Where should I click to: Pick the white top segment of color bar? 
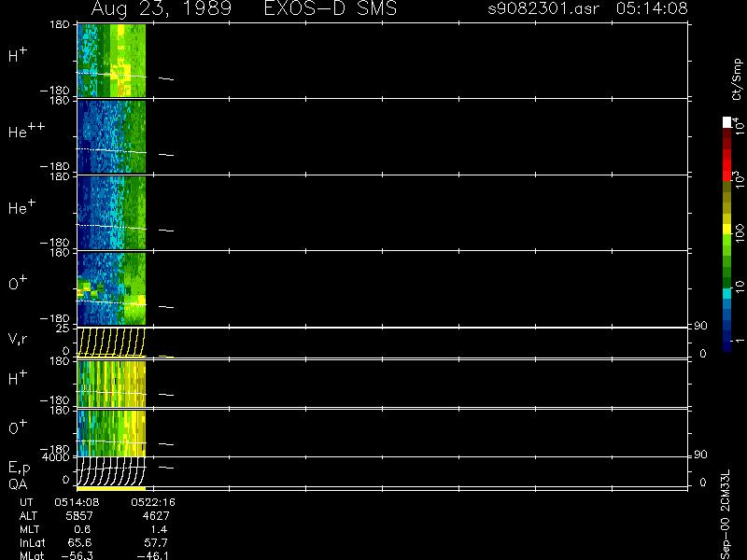pyautogui.click(x=727, y=122)
